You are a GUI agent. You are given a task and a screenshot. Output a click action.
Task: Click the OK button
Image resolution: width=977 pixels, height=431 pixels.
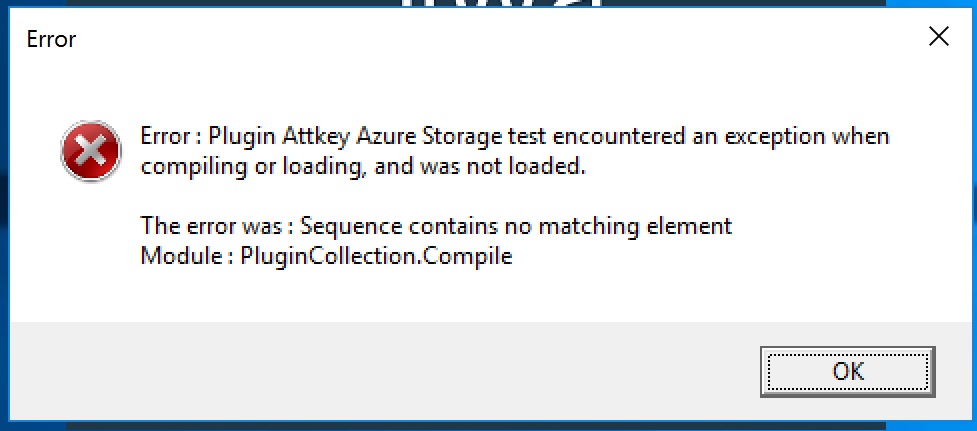click(847, 371)
